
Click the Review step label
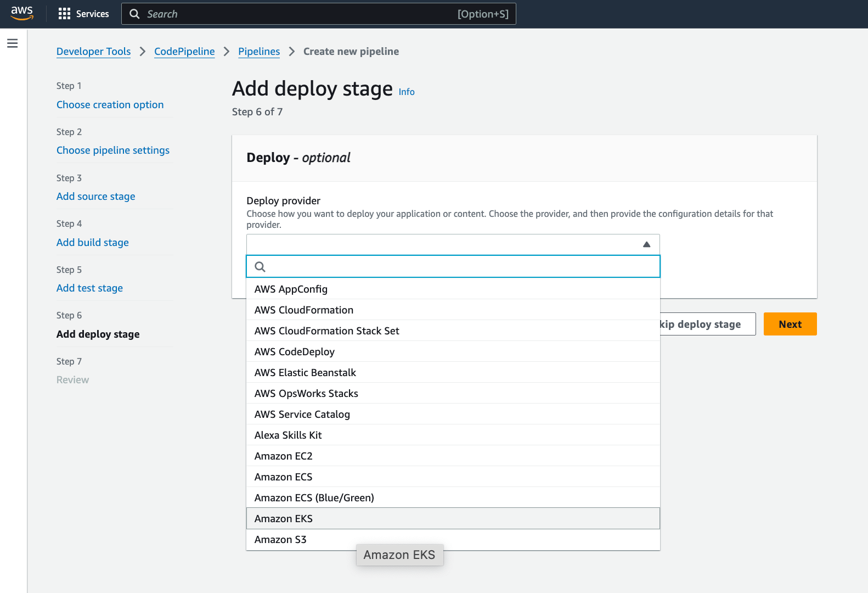pyautogui.click(x=72, y=379)
